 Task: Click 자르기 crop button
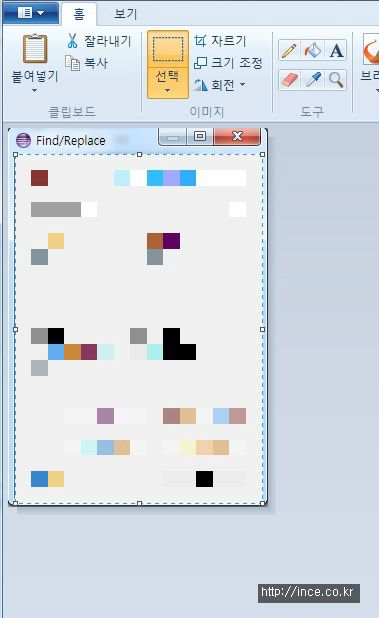click(221, 41)
